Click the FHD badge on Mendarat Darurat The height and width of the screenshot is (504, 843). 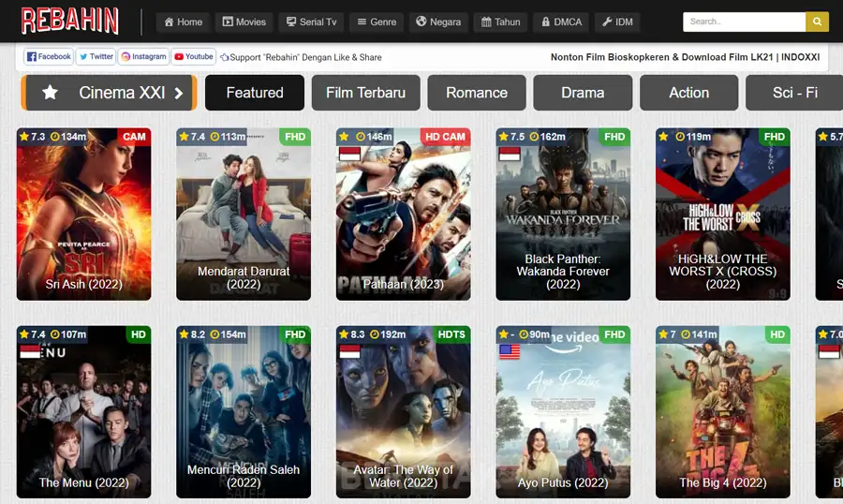pos(295,137)
